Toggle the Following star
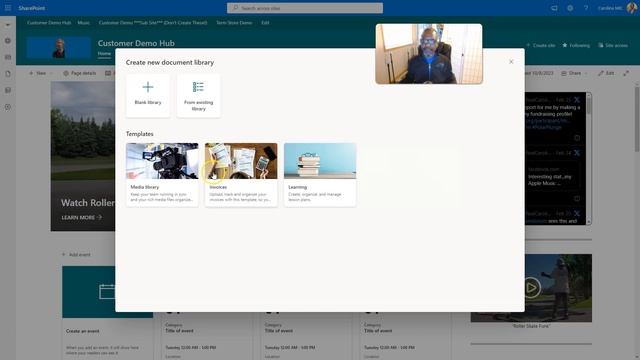Viewport: 640px width, 360px height. 576,45
